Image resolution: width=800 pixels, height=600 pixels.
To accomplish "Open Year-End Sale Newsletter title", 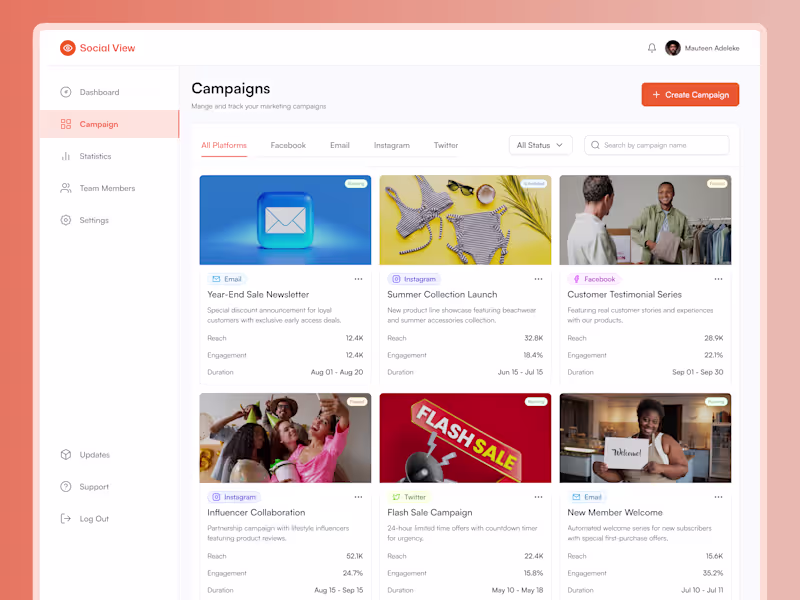I will click(x=258, y=294).
